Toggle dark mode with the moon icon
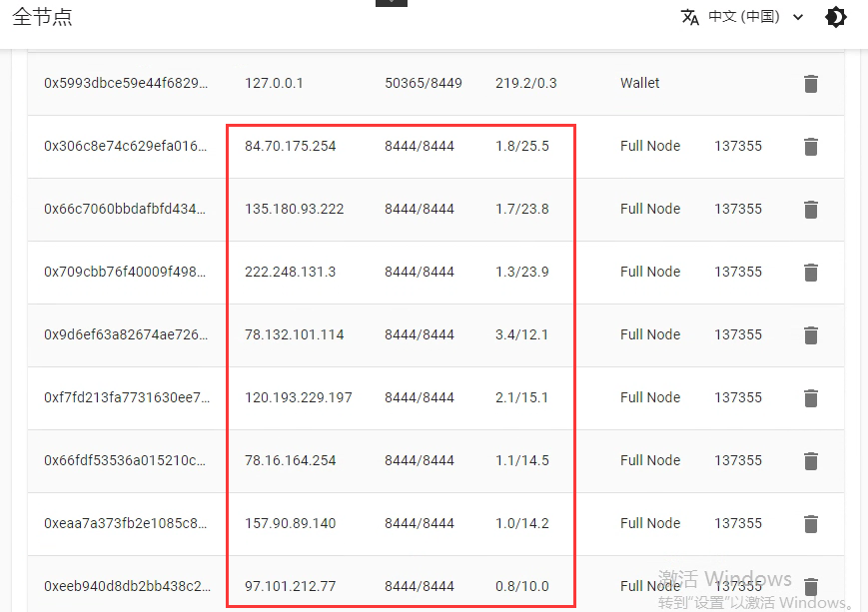Viewport: 868px width, 612px height. 835,17
